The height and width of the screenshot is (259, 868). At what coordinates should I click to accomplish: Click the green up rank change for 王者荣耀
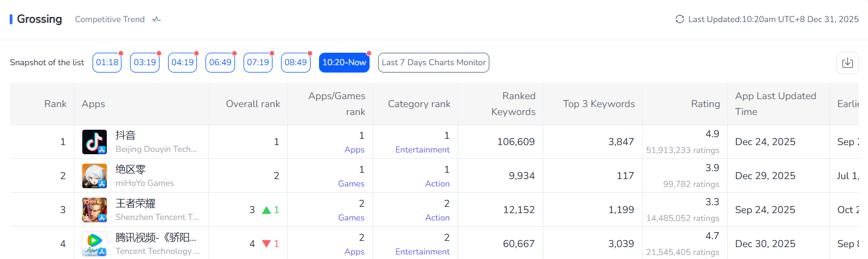point(271,210)
